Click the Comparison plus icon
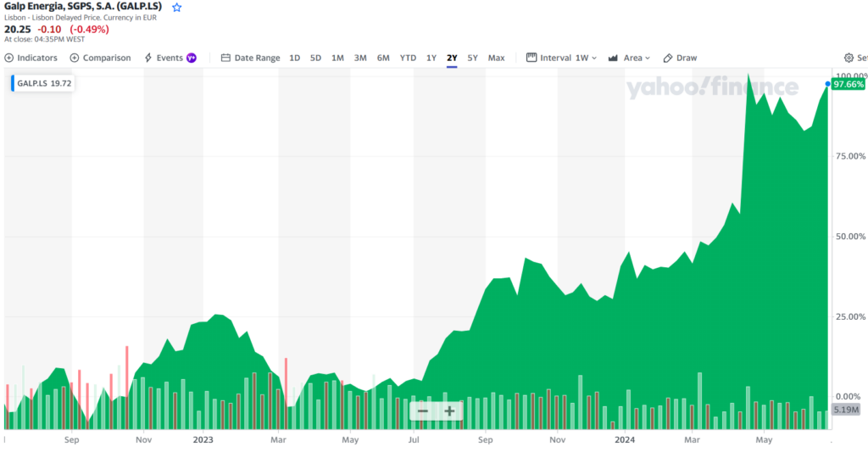The height and width of the screenshot is (458, 868). pyautogui.click(x=75, y=58)
